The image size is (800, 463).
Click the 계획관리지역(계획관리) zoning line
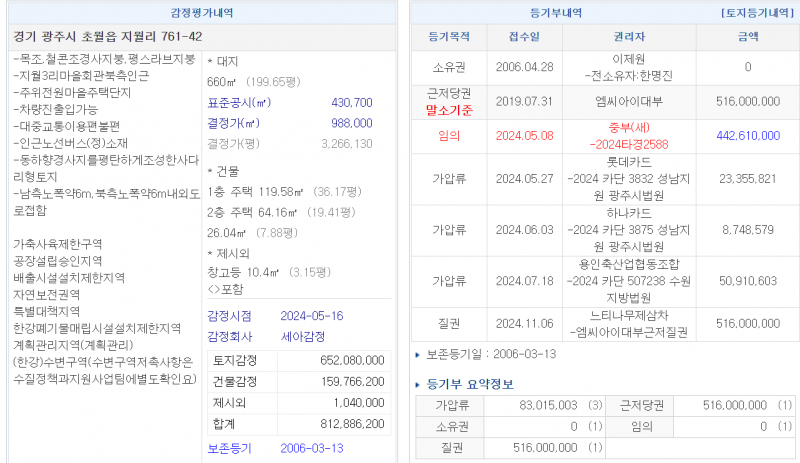coord(73,345)
